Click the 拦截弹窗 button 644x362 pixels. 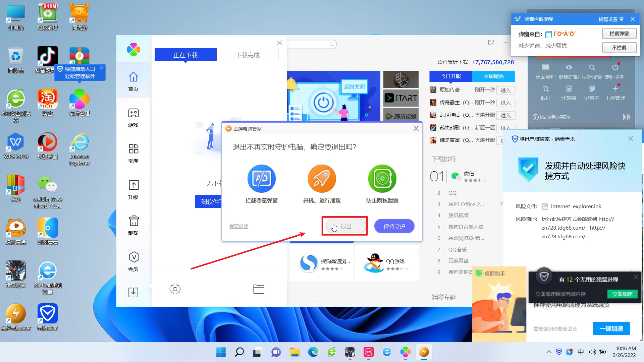(x=619, y=34)
